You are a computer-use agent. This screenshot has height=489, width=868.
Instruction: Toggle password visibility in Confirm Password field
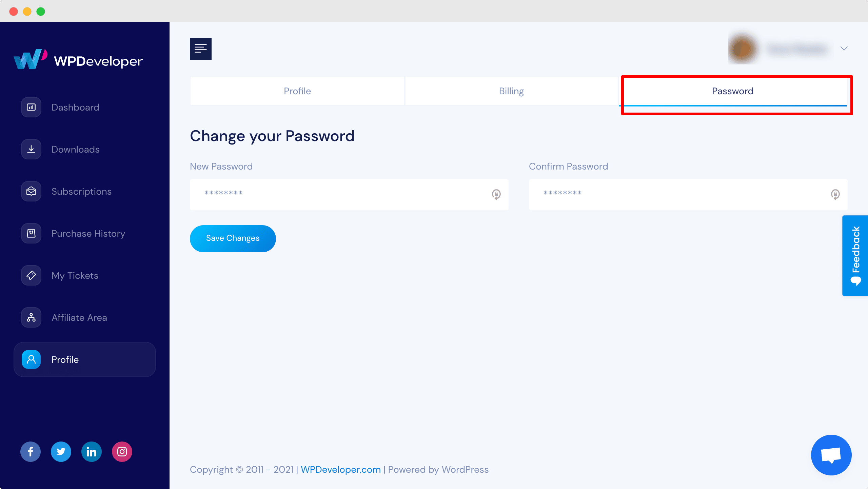[x=835, y=194]
